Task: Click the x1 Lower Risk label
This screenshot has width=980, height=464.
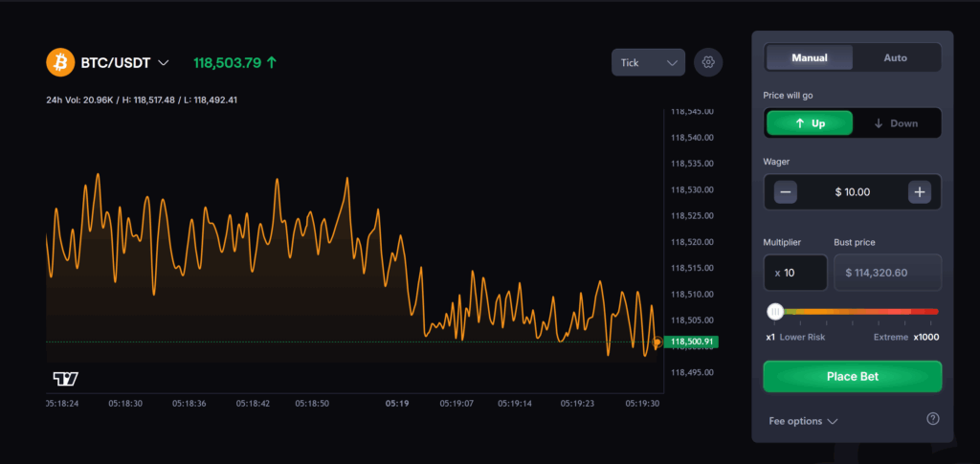Action: pyautogui.click(x=795, y=337)
